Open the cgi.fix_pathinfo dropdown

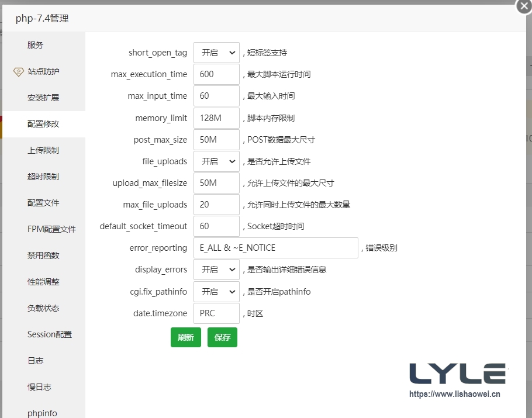point(216,291)
